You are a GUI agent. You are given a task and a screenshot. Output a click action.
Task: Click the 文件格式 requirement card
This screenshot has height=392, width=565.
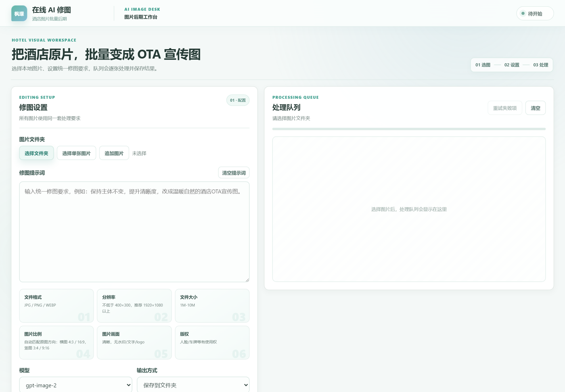tap(56, 306)
